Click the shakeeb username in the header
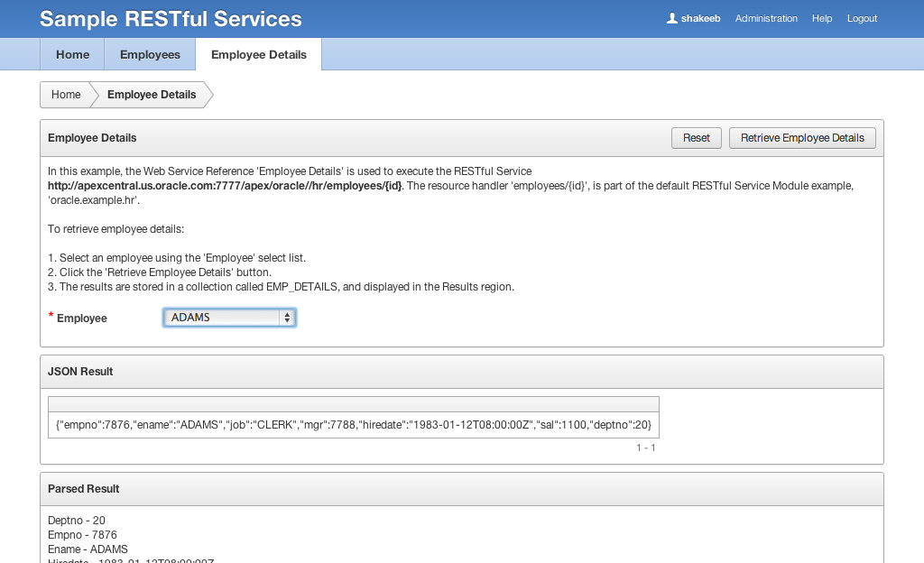 (700, 18)
